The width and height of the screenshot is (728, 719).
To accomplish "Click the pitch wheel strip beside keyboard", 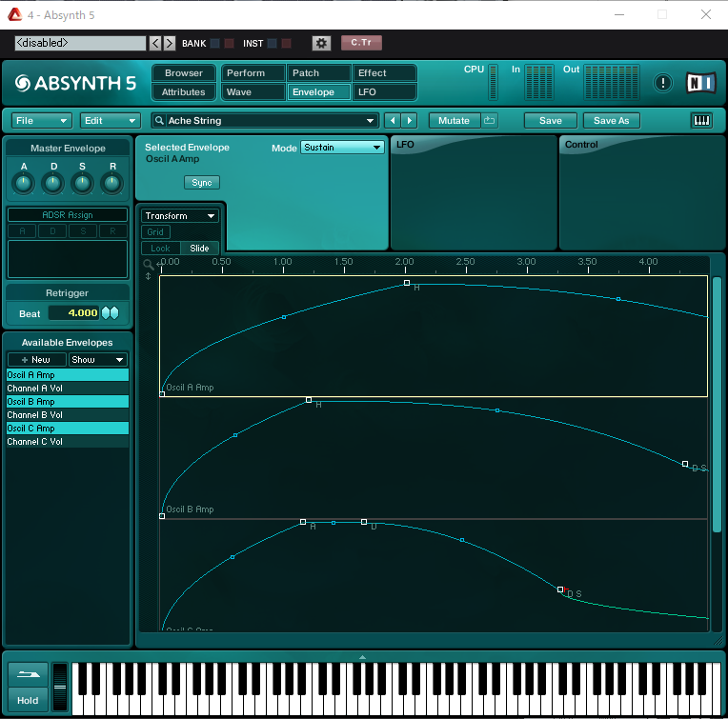I will pyautogui.click(x=60, y=687).
